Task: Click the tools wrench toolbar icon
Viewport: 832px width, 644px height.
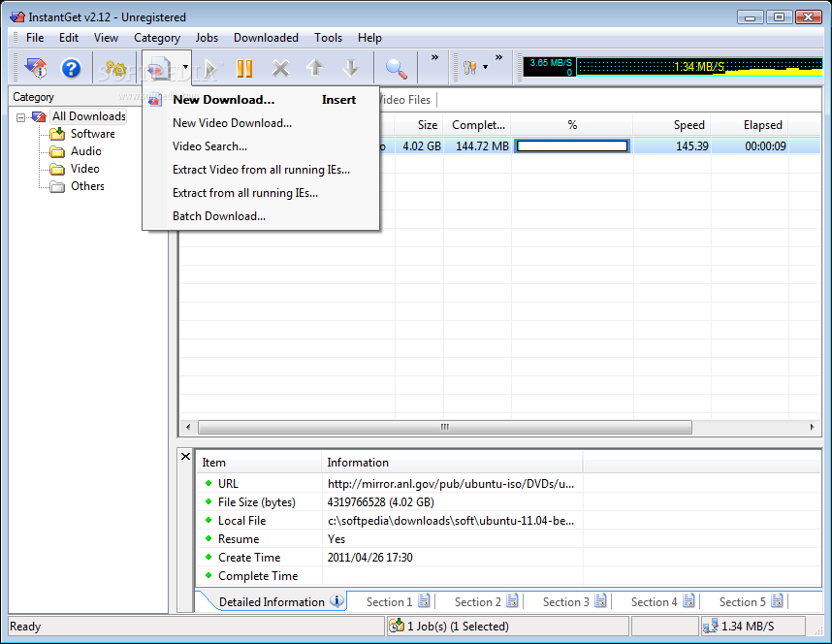Action: point(469,68)
